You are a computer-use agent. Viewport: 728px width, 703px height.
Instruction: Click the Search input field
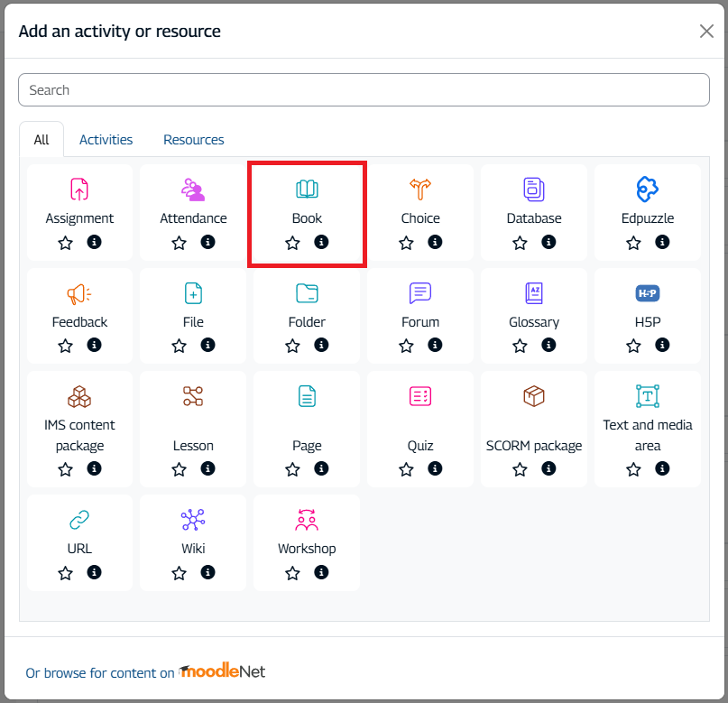pyautogui.click(x=364, y=90)
